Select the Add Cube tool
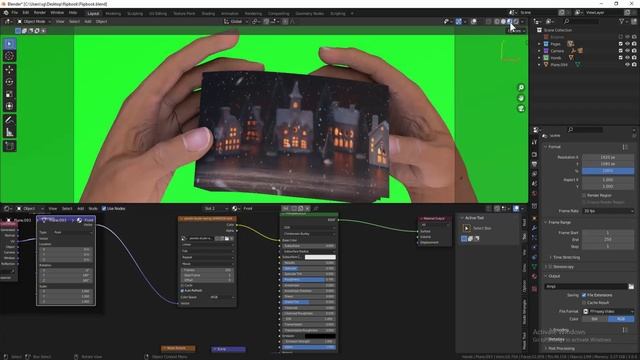 pyautogui.click(x=10, y=146)
